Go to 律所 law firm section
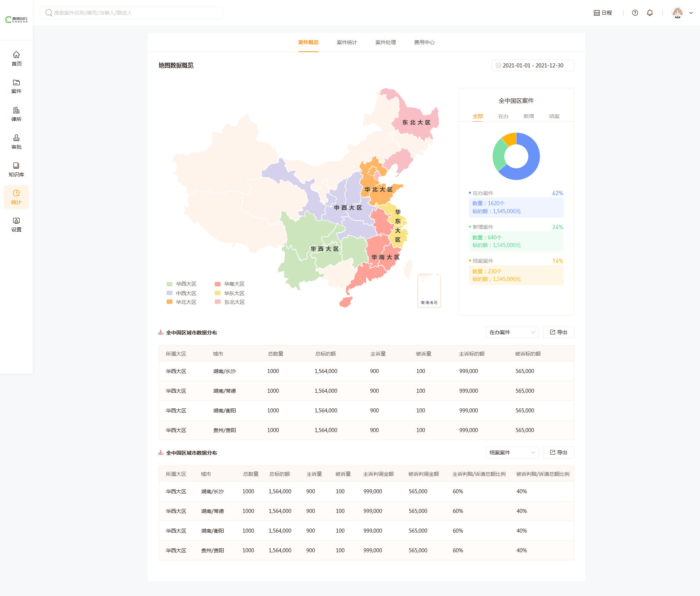 [x=16, y=114]
